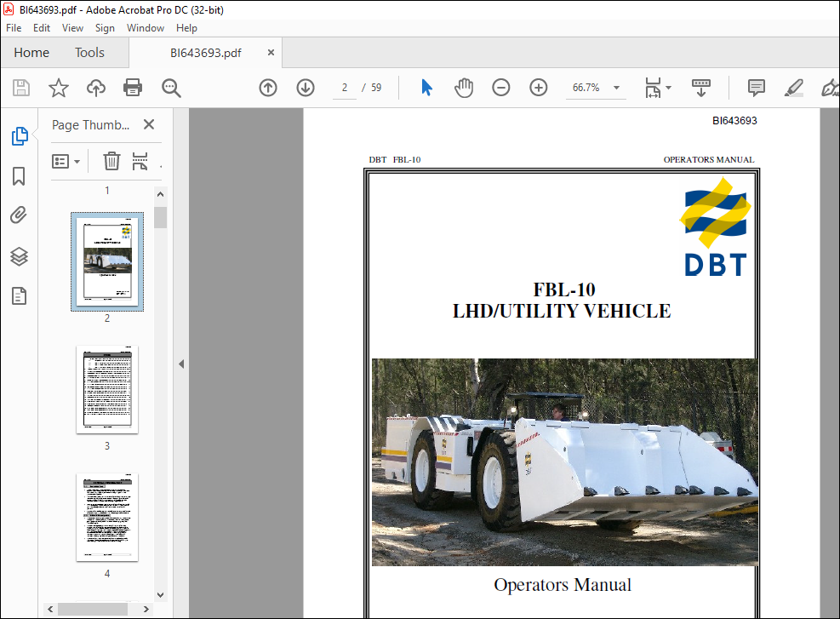The image size is (840, 619).
Task: Go to the previous page (up arrow)
Action: [x=268, y=88]
